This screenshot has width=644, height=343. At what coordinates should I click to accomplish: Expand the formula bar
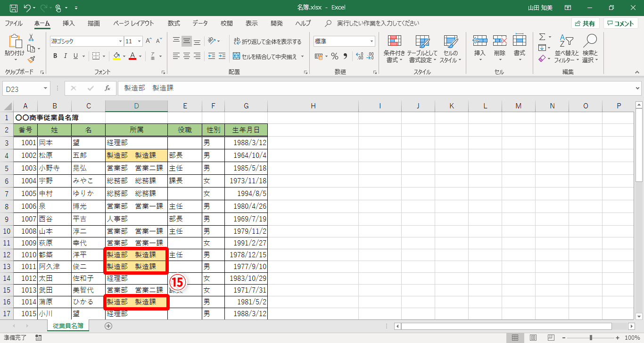click(638, 88)
